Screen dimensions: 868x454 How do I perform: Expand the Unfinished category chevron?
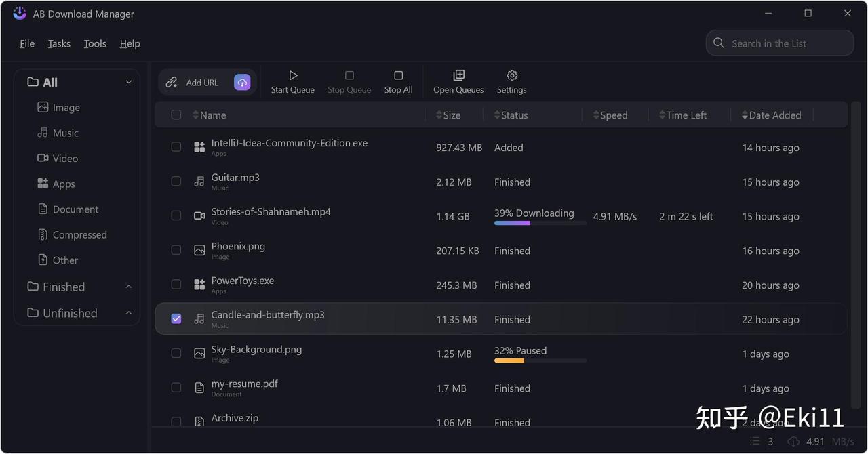click(x=128, y=313)
